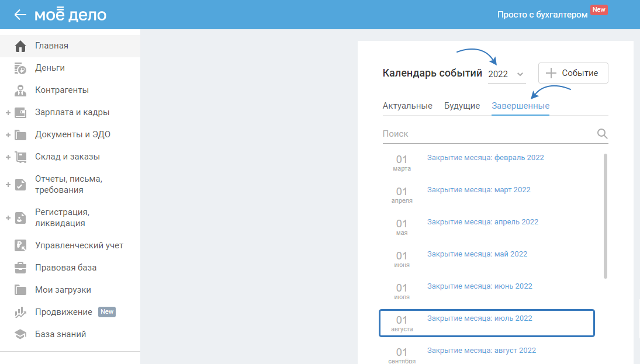This screenshot has width=640, height=364.
Task: Click the back arrow in header
Action: pos(20,15)
